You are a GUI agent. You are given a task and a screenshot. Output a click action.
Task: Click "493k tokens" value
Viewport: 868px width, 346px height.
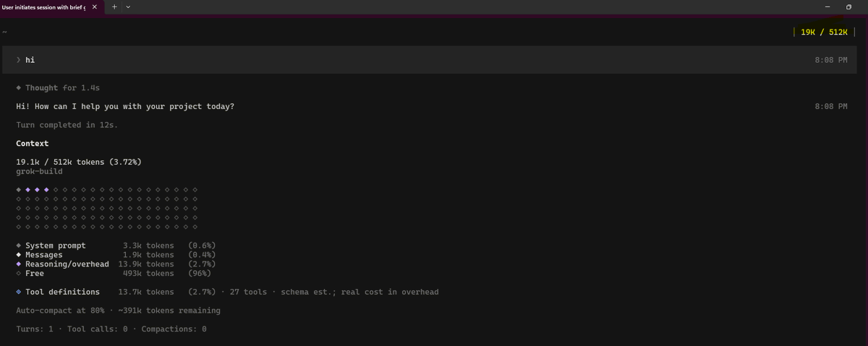pos(148,274)
